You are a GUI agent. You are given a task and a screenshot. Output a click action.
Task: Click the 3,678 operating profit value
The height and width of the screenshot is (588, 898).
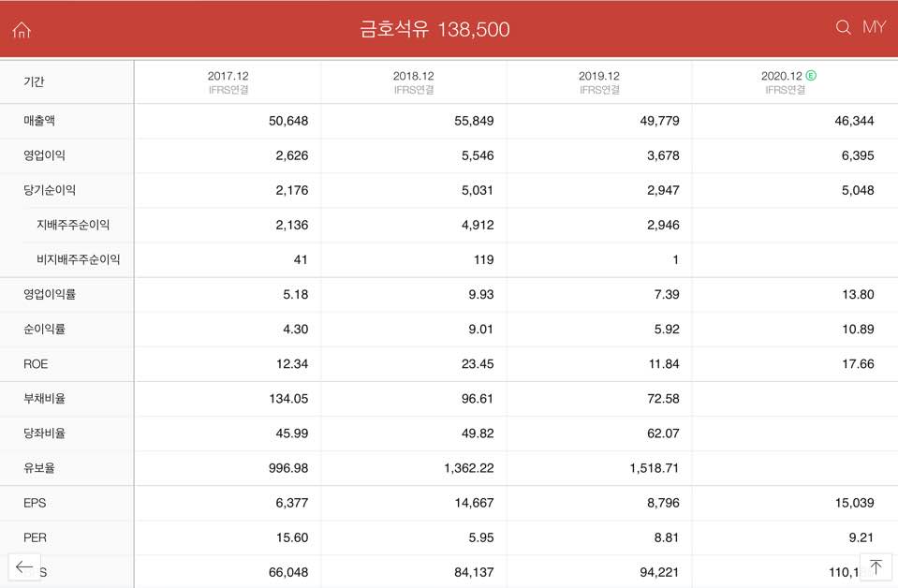[663, 155]
